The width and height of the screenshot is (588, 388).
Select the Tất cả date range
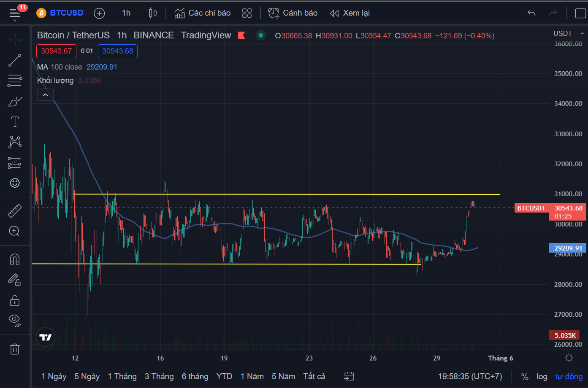[x=314, y=376]
